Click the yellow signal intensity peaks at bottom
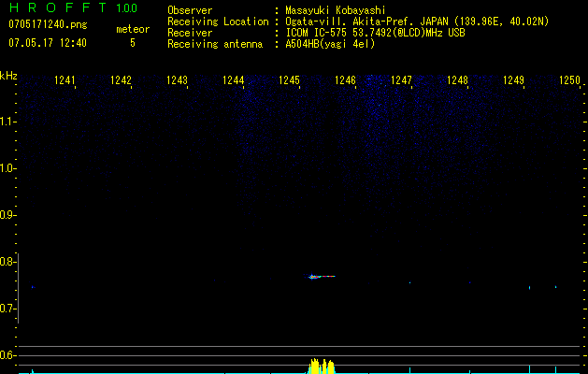The height and width of the screenshot is (374, 588). click(322, 366)
